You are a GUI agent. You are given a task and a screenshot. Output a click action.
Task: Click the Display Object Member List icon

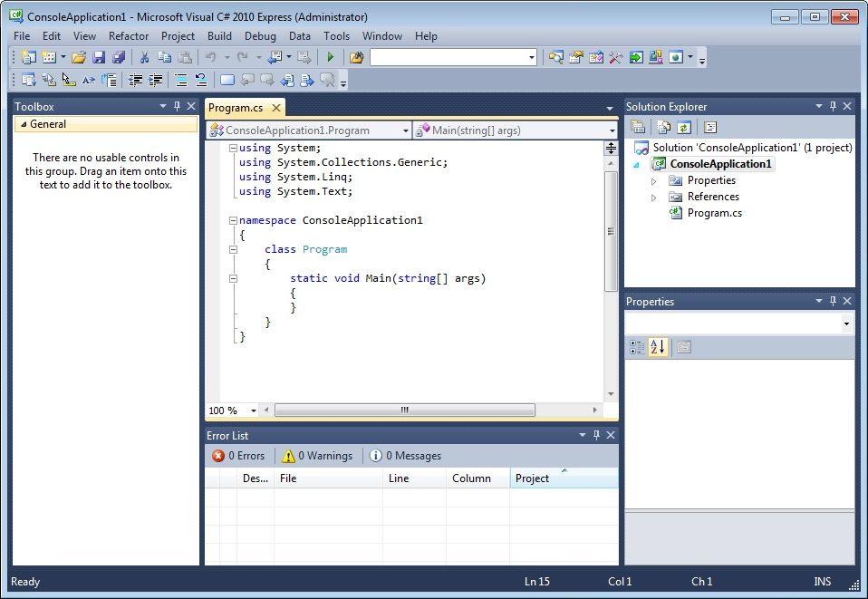coord(28,81)
